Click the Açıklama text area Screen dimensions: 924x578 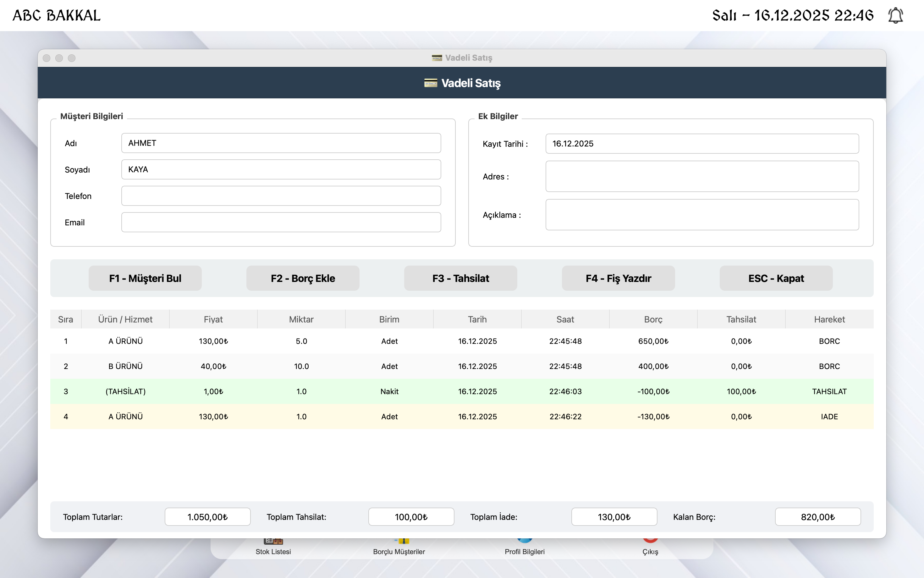(701, 214)
